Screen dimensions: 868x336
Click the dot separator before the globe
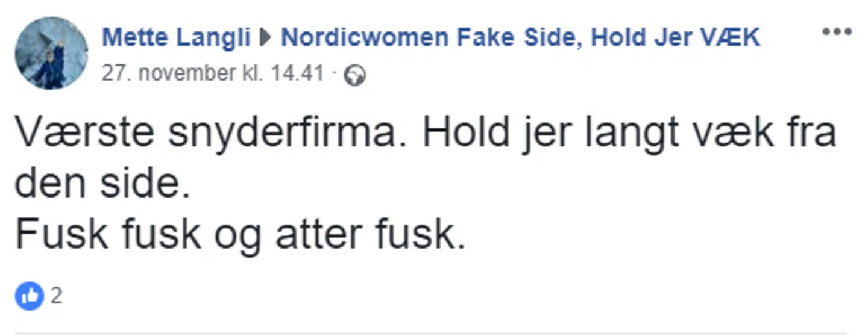pos(335,74)
